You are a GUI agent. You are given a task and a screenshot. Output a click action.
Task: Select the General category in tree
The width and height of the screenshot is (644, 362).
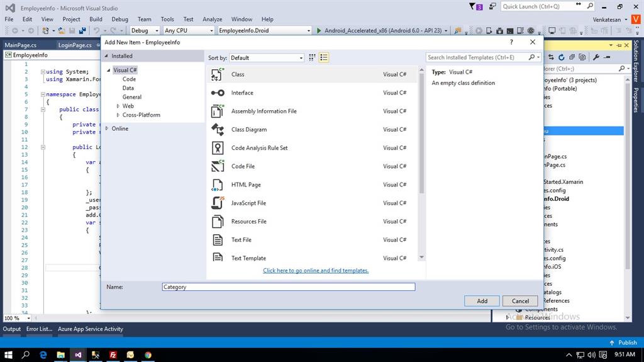132,97
